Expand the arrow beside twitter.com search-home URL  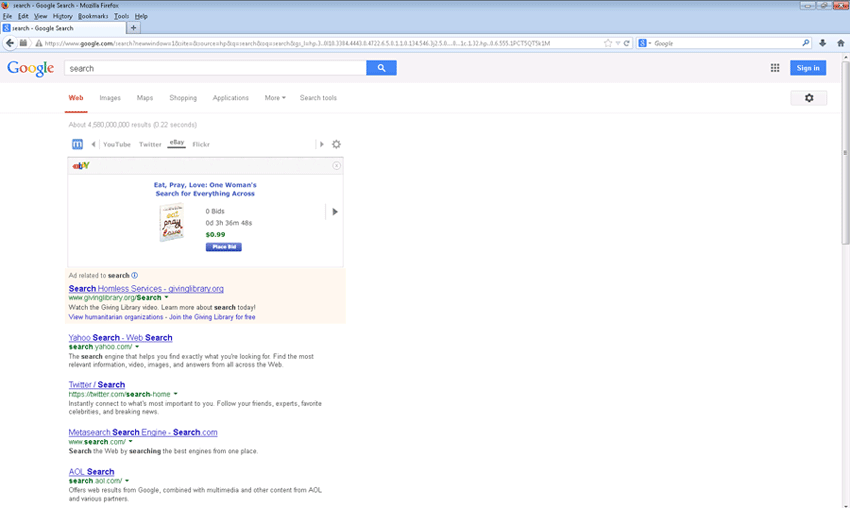coord(176,394)
